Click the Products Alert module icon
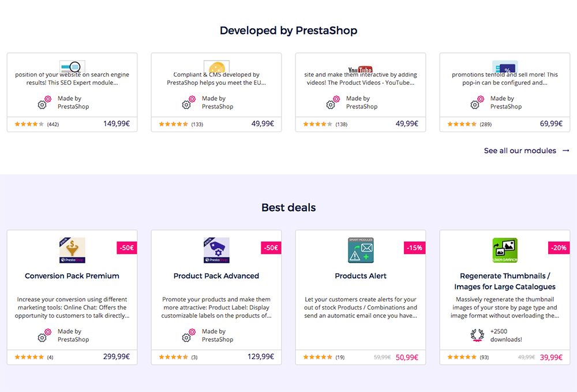 (361, 250)
